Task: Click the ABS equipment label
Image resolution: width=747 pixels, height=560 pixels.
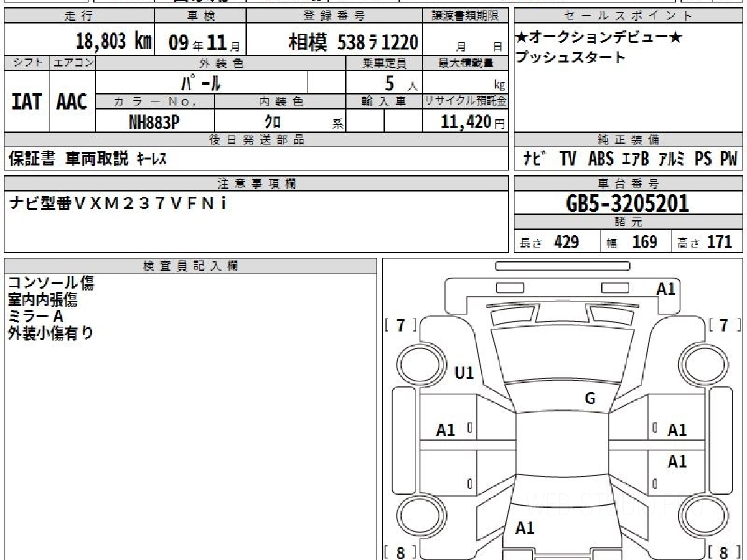Action: (x=600, y=159)
